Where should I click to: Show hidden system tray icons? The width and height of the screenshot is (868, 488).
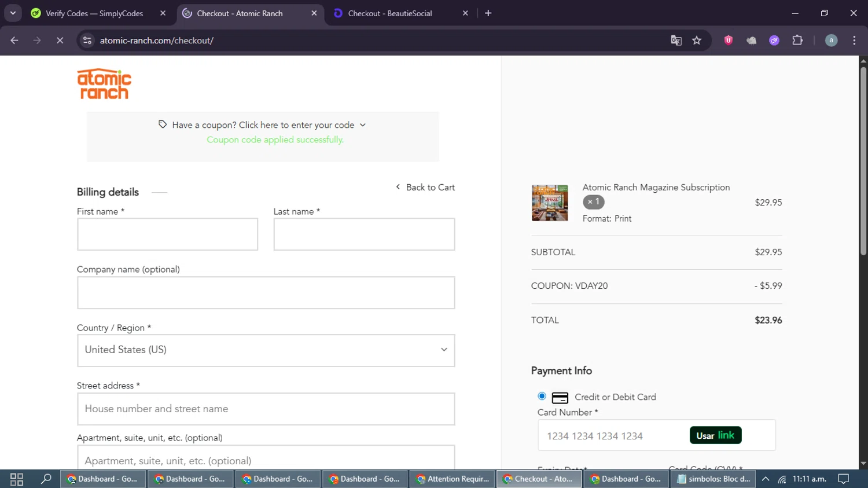pyautogui.click(x=766, y=479)
